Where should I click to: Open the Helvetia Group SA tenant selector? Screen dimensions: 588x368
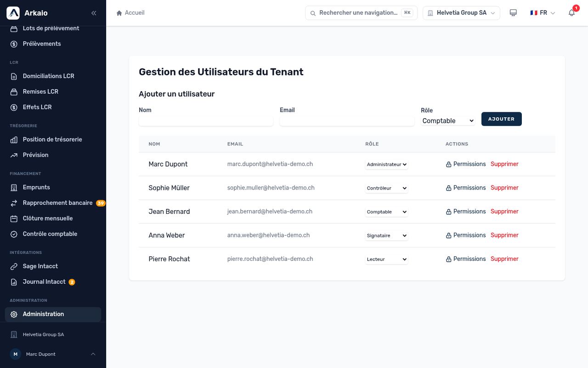click(461, 13)
